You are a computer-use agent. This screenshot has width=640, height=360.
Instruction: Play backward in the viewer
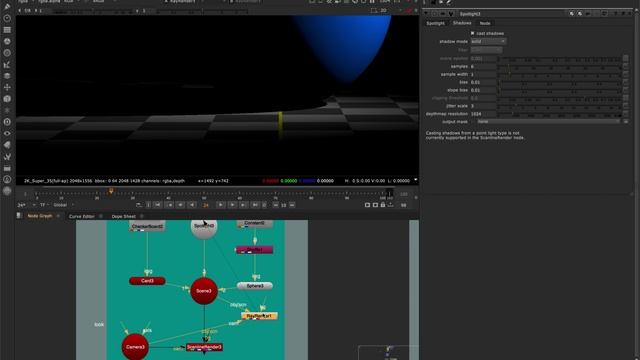pyautogui.click(x=191, y=205)
